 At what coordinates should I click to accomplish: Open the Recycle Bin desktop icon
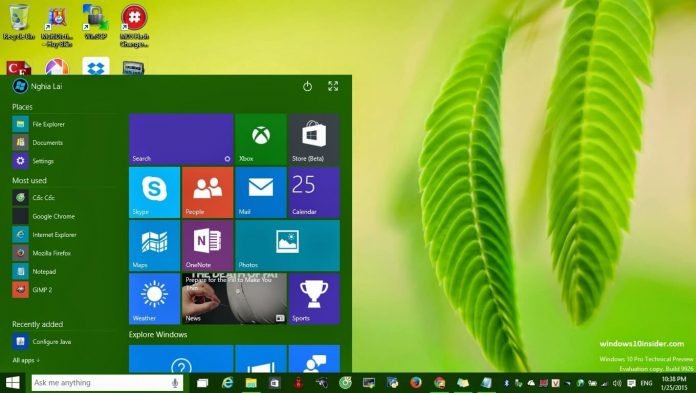coord(18,22)
